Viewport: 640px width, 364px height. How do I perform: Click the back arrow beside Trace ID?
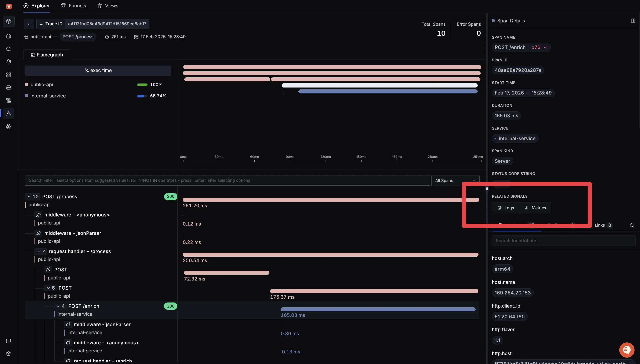(x=29, y=24)
